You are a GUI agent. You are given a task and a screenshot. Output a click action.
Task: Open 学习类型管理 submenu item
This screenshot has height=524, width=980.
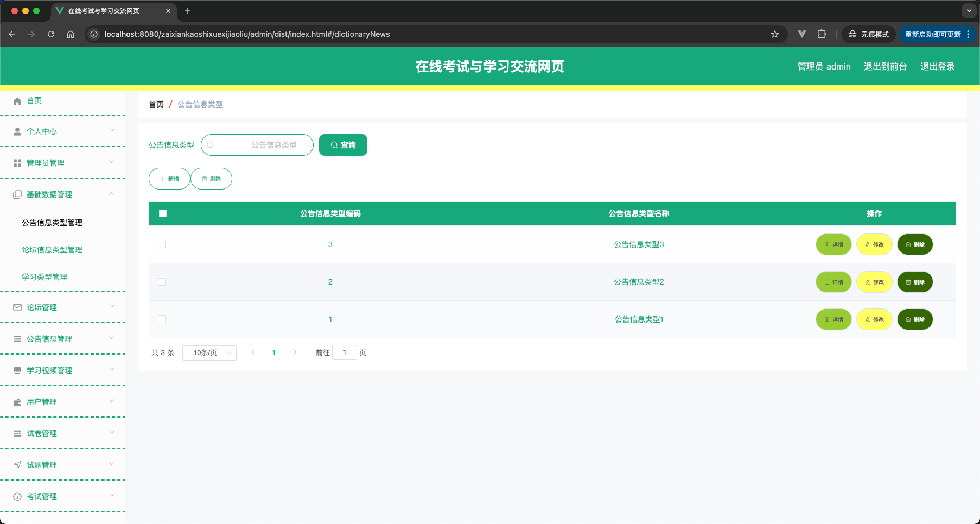(x=44, y=277)
